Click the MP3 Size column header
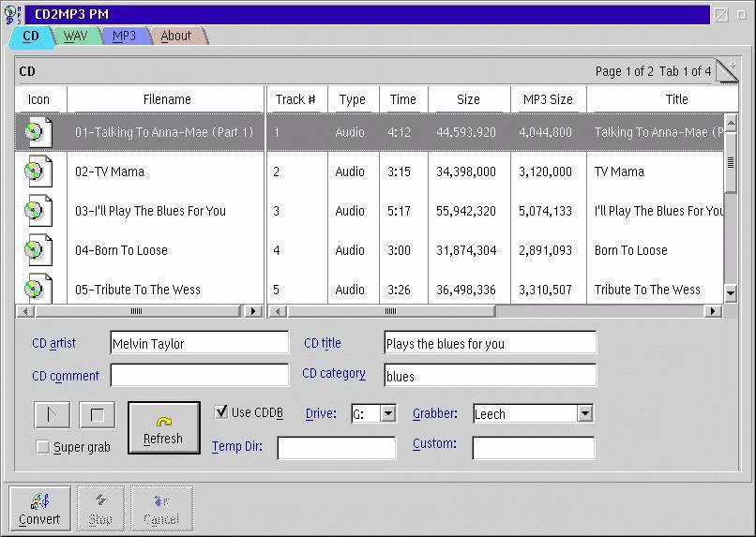The width and height of the screenshot is (756, 537). click(548, 99)
